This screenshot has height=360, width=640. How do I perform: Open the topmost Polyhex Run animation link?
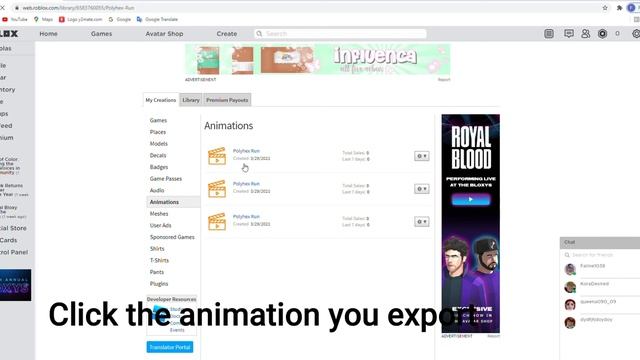point(246,151)
